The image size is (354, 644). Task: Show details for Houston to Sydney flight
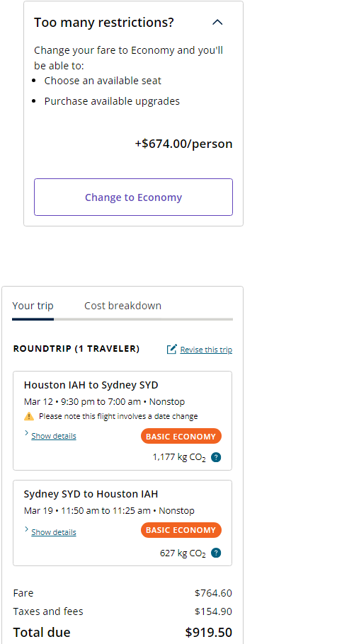pyautogui.click(x=54, y=436)
